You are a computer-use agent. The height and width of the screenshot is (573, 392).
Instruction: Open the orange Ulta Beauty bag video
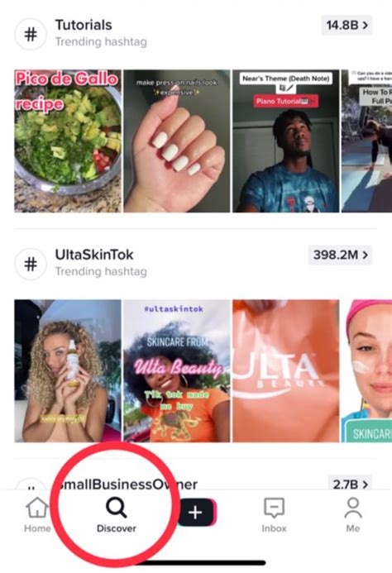(285, 371)
